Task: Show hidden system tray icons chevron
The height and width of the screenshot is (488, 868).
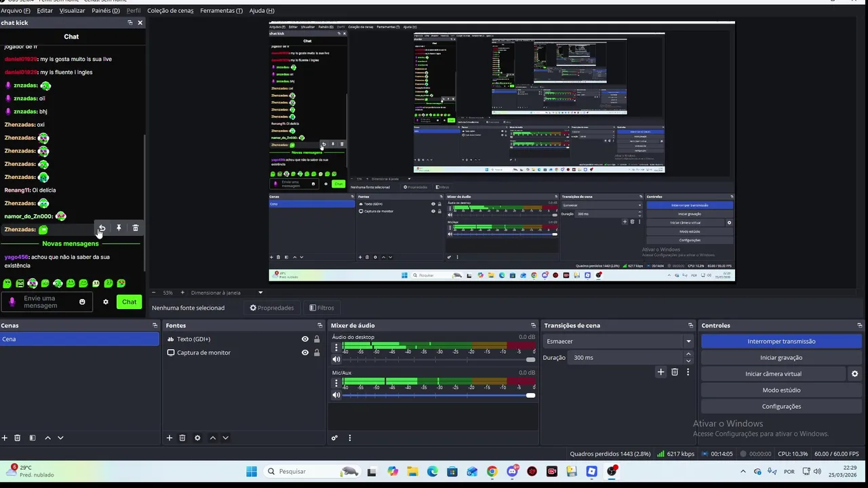Action: click(743, 472)
